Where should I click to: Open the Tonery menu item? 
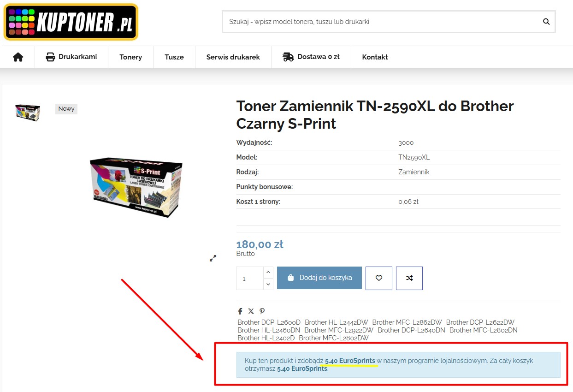coord(131,57)
